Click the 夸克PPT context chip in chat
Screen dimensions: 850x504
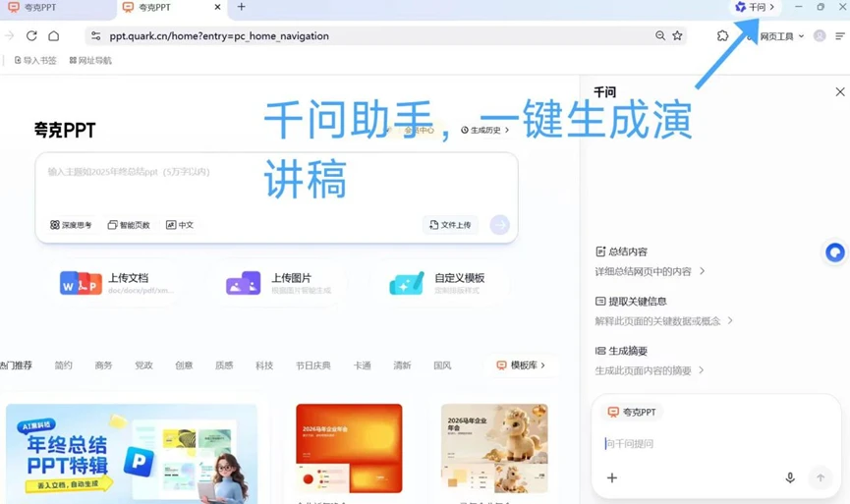[632, 412]
